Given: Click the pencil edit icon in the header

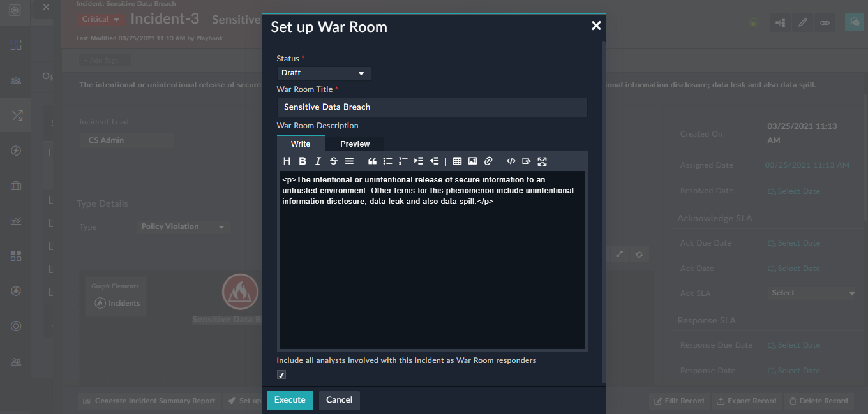Looking at the screenshot, I should point(802,22).
